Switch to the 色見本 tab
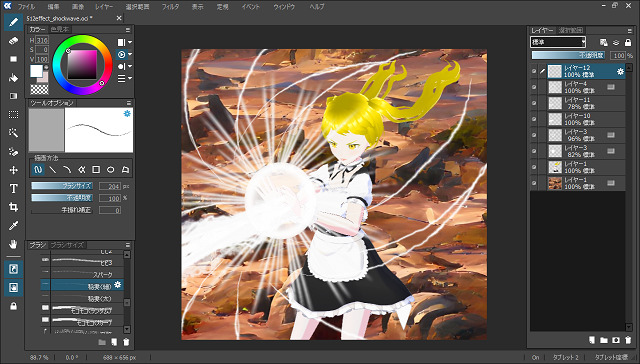This screenshot has height=364, width=640. [60, 30]
